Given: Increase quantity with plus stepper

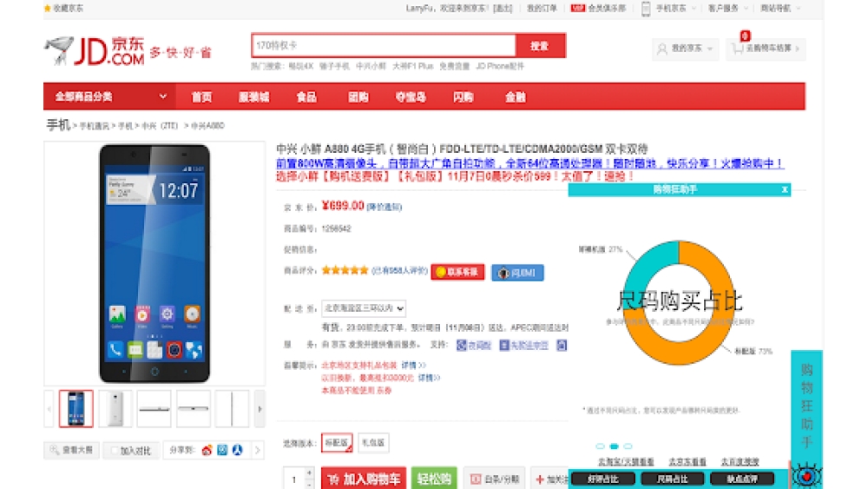Looking at the screenshot, I should (310, 472).
